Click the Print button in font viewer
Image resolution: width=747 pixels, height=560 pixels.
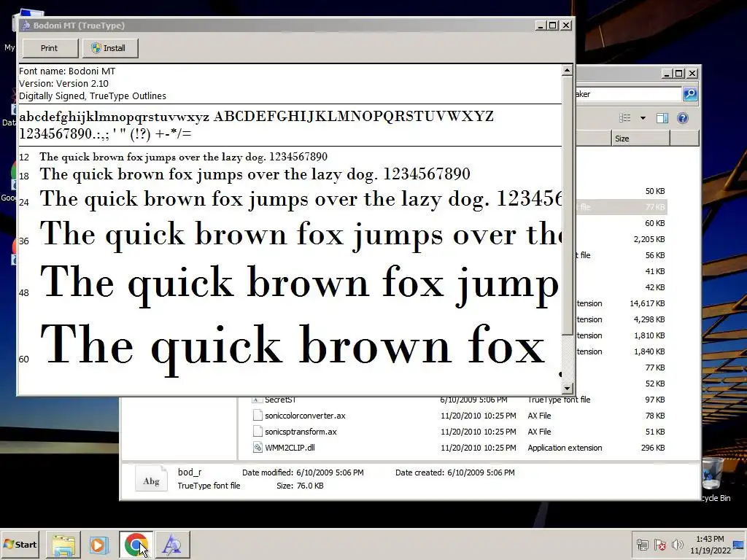click(50, 48)
